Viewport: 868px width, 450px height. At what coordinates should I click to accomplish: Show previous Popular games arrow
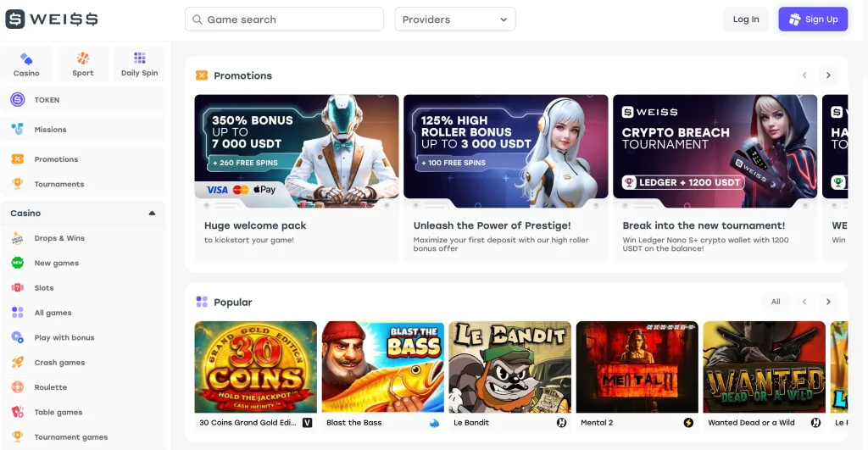(x=804, y=302)
